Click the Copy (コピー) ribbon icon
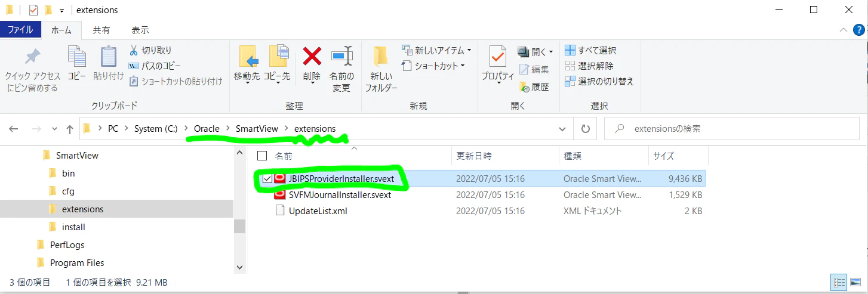This screenshot has width=868, height=294. tap(76, 57)
